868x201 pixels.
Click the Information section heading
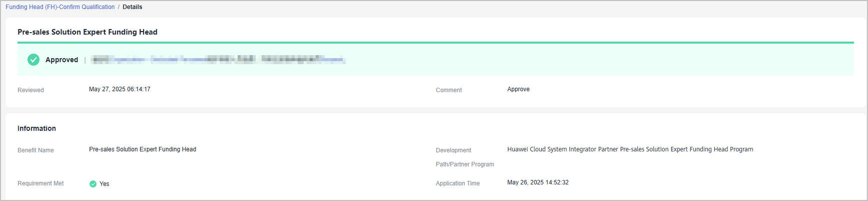(37, 128)
